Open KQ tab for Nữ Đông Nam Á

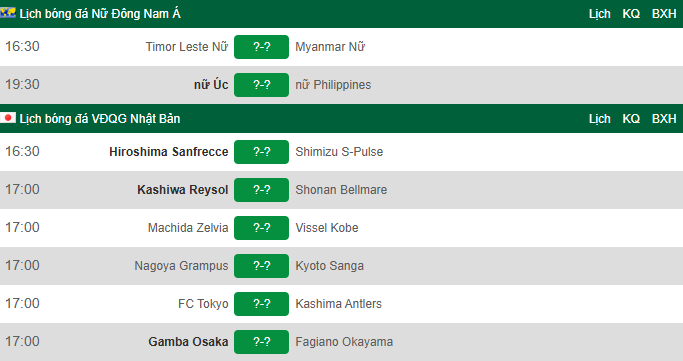[631, 14]
